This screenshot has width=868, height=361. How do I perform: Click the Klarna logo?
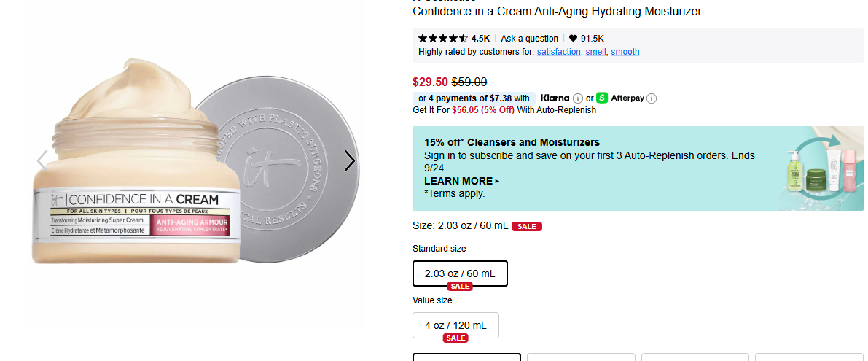555,98
